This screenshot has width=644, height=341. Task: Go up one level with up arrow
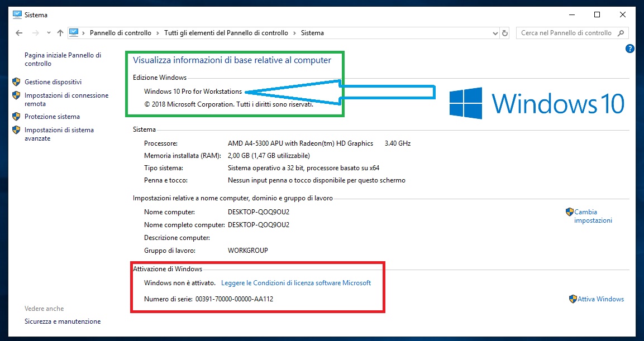[60, 33]
